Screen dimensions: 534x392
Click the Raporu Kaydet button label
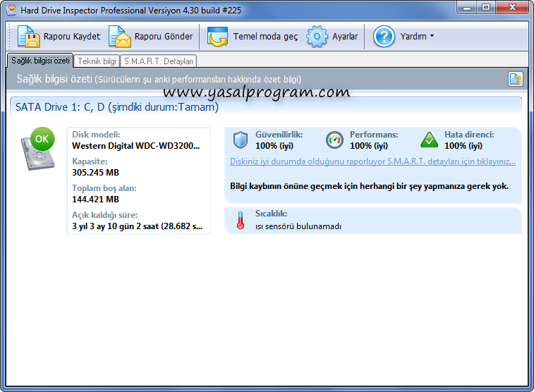point(72,37)
